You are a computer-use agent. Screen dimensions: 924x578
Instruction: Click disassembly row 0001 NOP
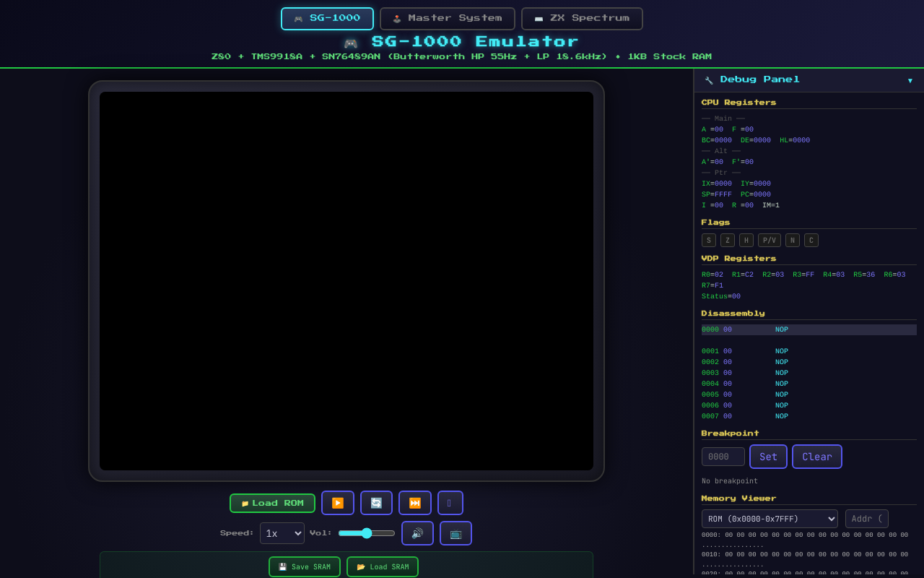[x=809, y=351]
